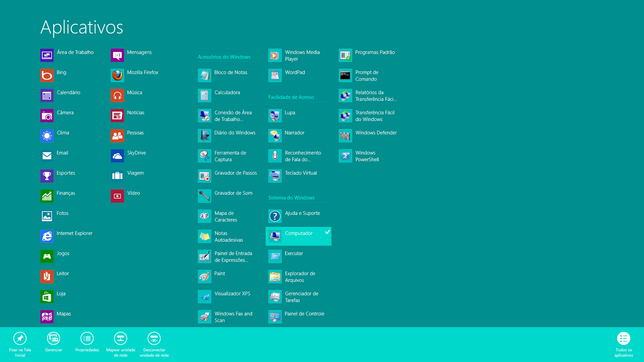Open the Área de Trabalho tile
Viewport: 644px width, 362px height.
67,55
